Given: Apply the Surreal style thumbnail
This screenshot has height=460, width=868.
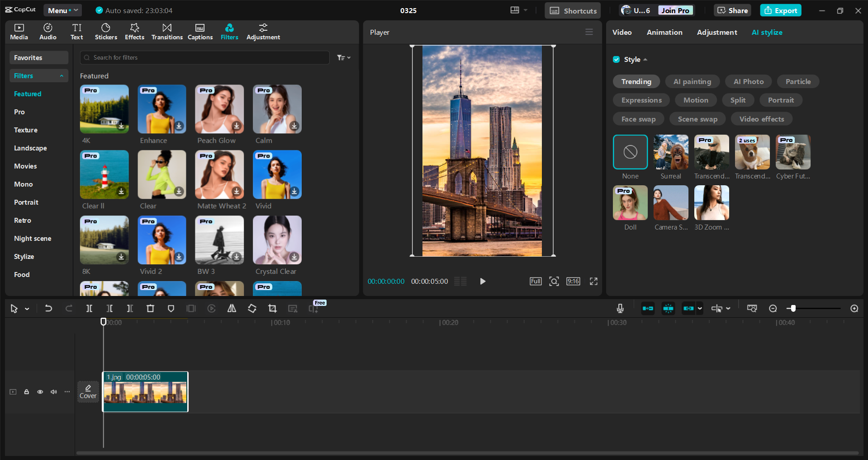Looking at the screenshot, I should [670, 152].
